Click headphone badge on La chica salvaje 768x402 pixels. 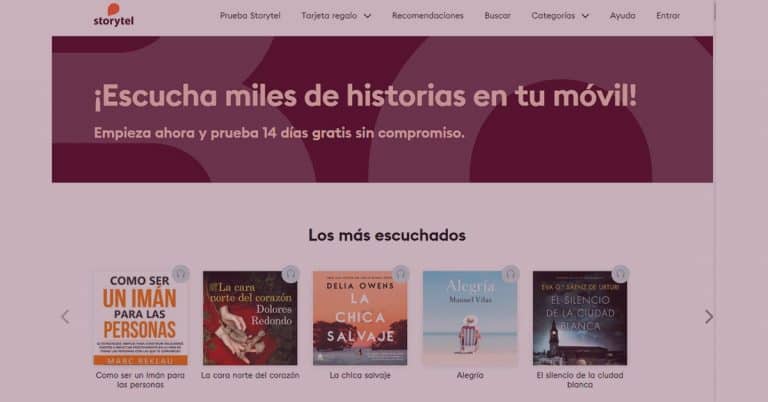coord(401,274)
